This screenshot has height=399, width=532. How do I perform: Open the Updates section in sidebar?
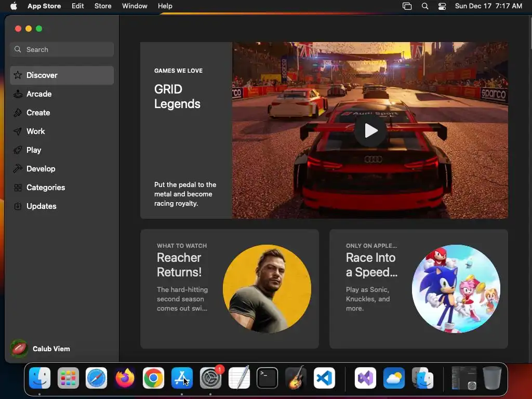click(62, 206)
